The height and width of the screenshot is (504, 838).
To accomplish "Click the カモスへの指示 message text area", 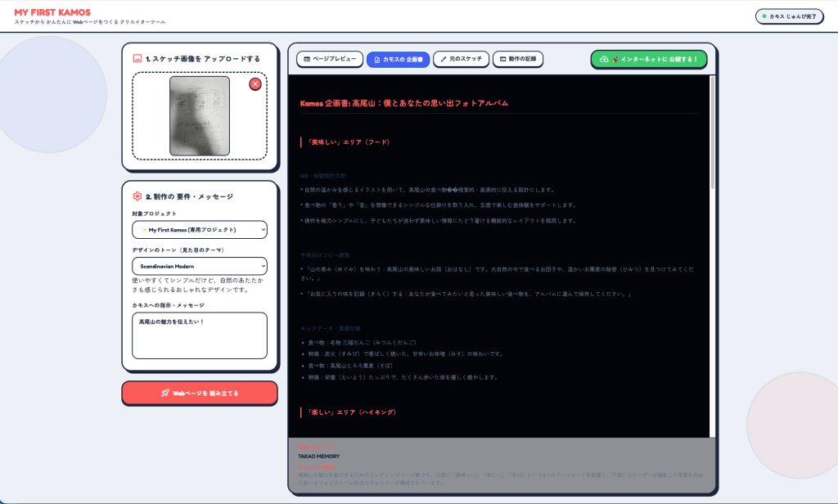I will tap(200, 335).
